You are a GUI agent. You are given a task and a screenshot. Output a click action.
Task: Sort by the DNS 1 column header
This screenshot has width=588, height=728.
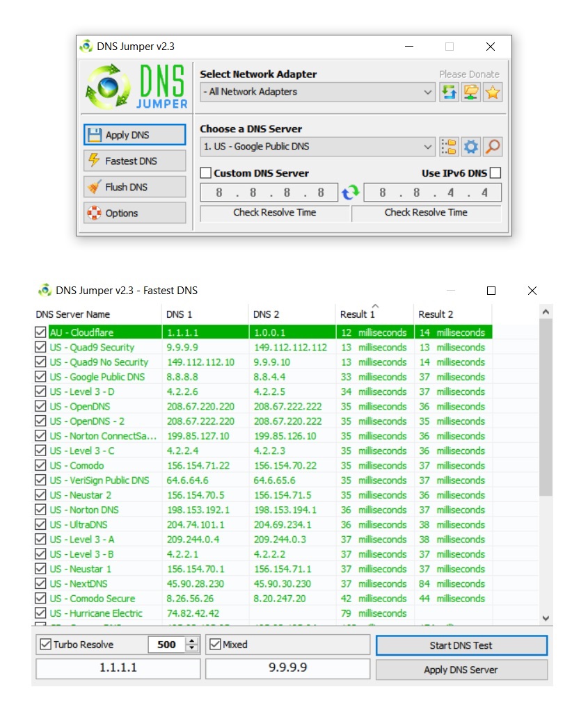pyautogui.click(x=205, y=314)
